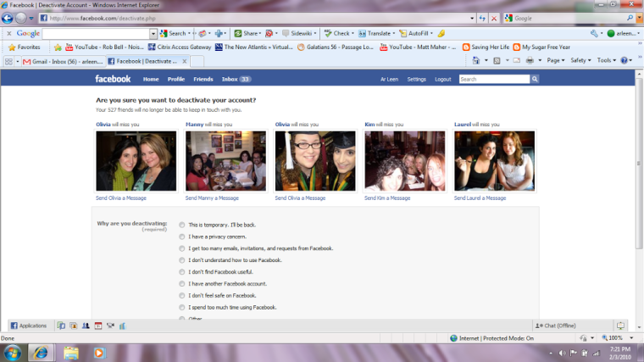Run spell Check from Google toolbar
Image resolution: width=644 pixels, height=362 pixels.
point(337,33)
